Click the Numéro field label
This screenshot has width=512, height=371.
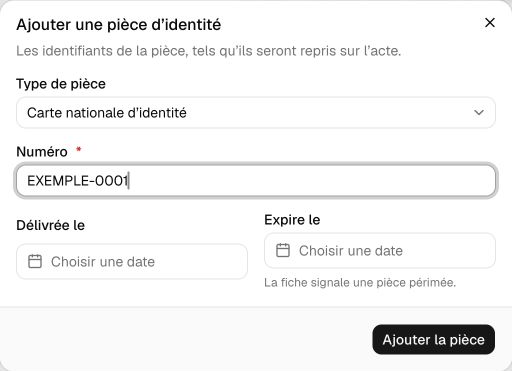tap(42, 152)
